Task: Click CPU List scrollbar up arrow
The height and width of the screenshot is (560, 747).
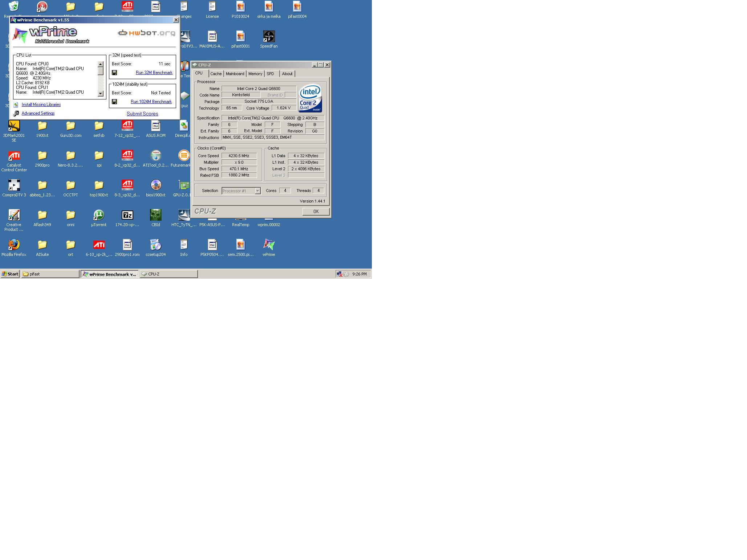Action: click(x=101, y=64)
